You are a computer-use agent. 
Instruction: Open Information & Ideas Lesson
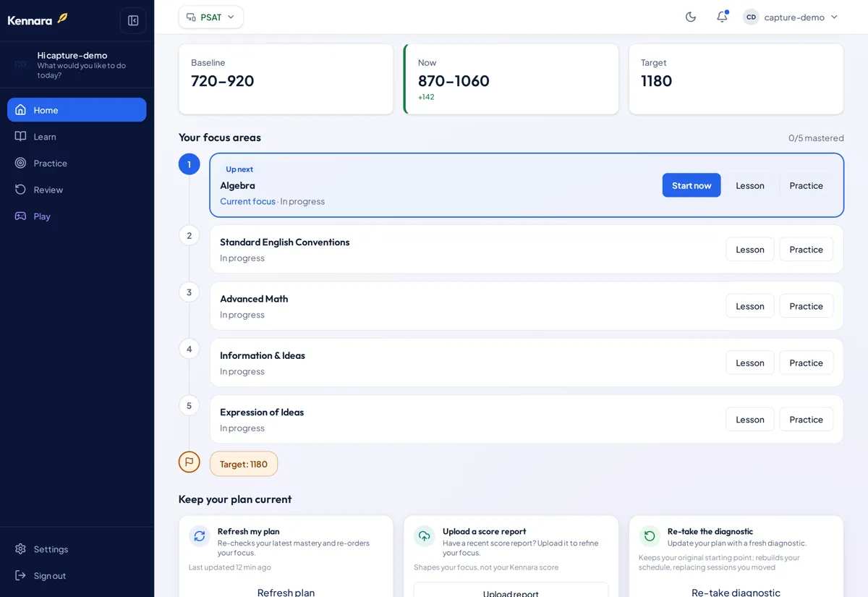click(750, 363)
